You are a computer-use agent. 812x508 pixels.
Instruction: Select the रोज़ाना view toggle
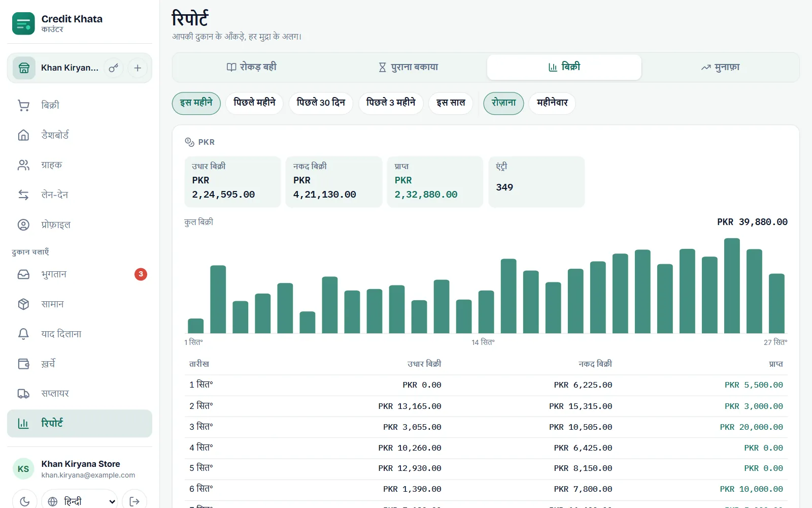[503, 103]
